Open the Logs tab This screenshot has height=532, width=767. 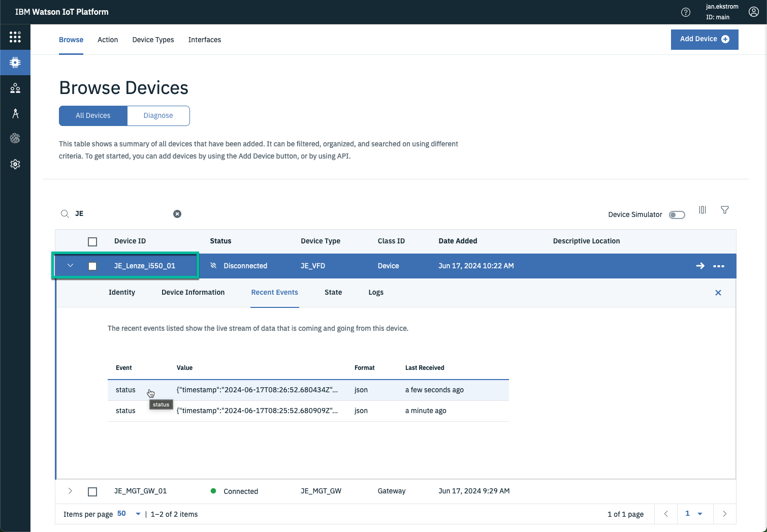[376, 292]
